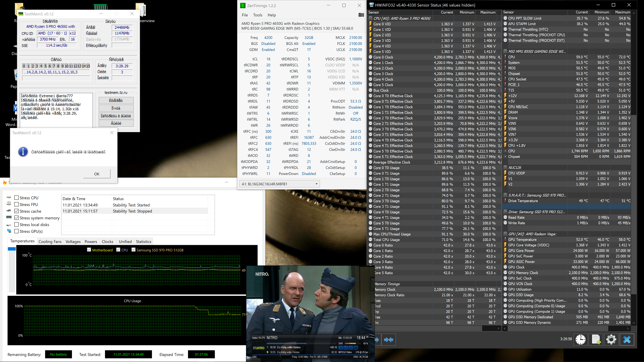
Task: Open the ZenTimings Tools menu
Action: click(257, 15)
